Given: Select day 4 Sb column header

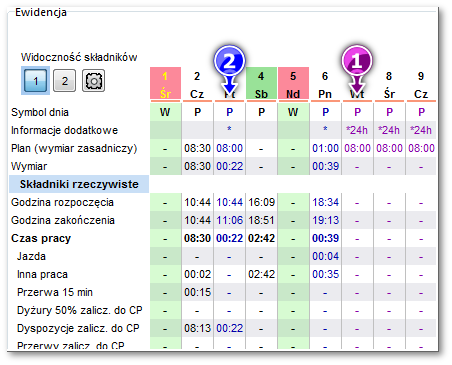Looking at the screenshot, I should (261, 84).
